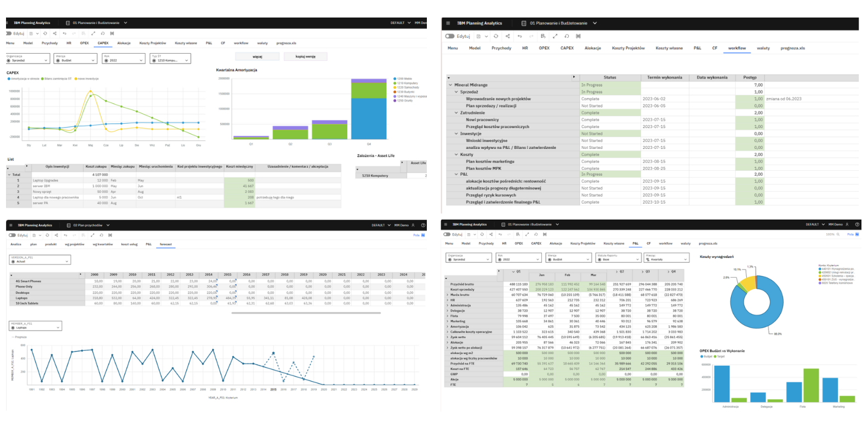This screenshot has width=868, height=427.
Task: Open VERSION_A_PS1 Actual dropdown in forecast window
Action: point(40,260)
